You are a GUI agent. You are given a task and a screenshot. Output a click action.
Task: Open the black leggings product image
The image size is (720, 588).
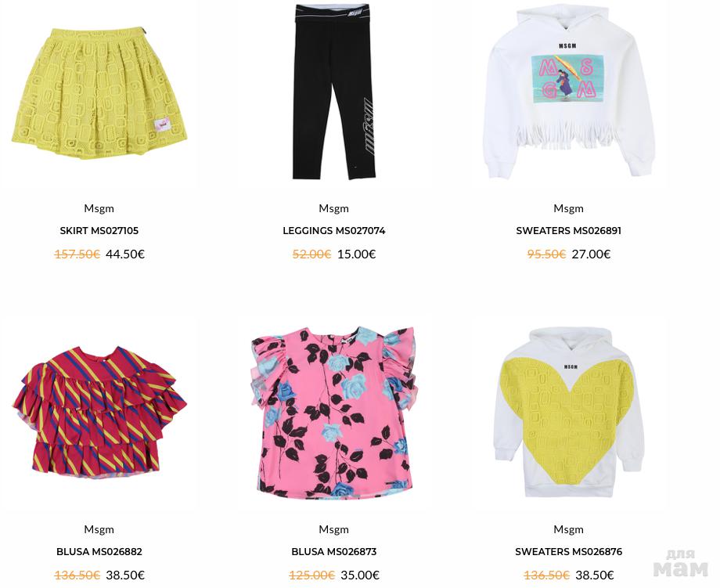[x=334, y=92]
